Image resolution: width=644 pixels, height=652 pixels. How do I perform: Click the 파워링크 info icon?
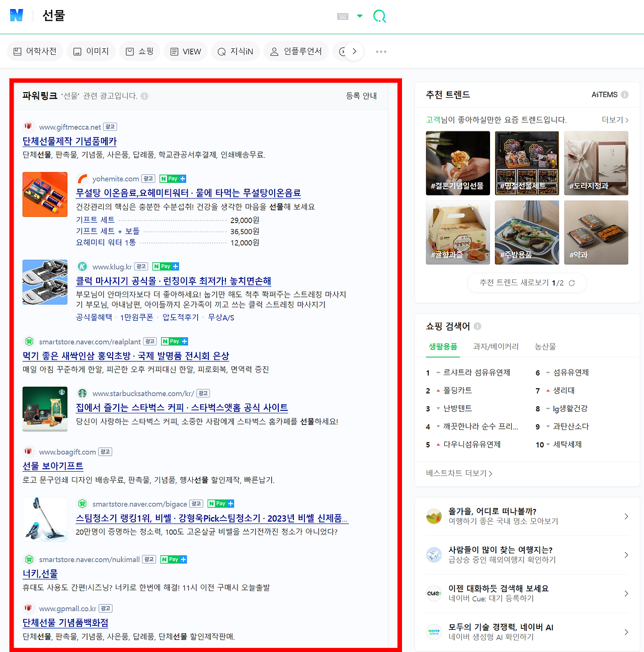[x=144, y=96]
